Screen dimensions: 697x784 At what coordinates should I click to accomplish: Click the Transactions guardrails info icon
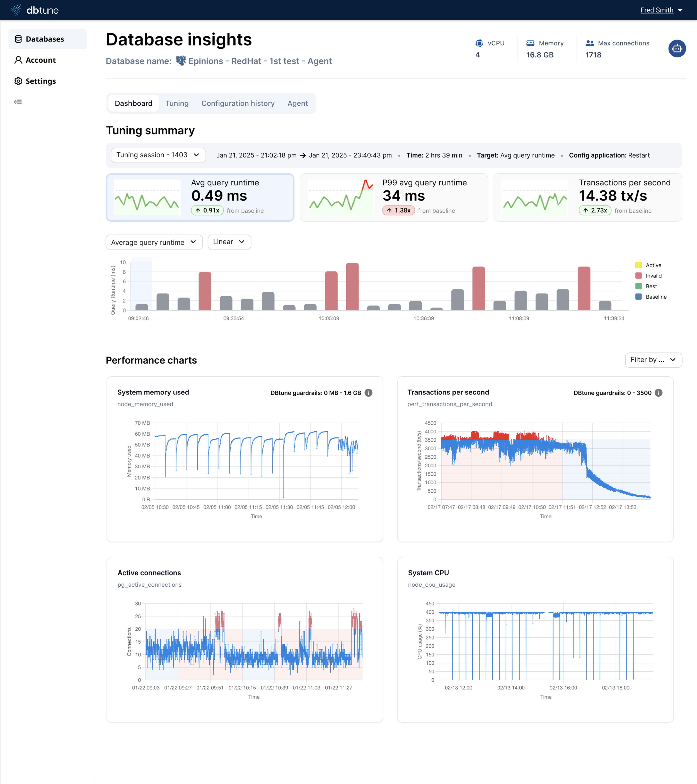tap(658, 393)
